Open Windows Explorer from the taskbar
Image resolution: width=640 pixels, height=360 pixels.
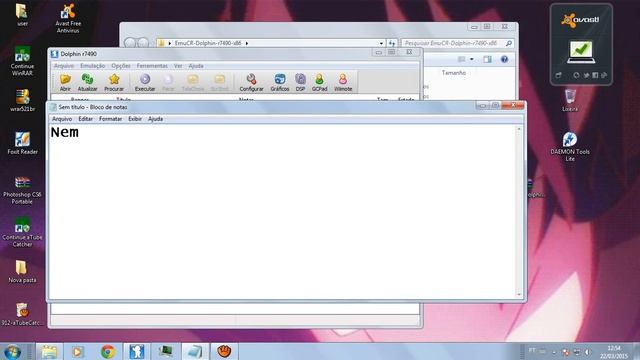[x=49, y=351]
